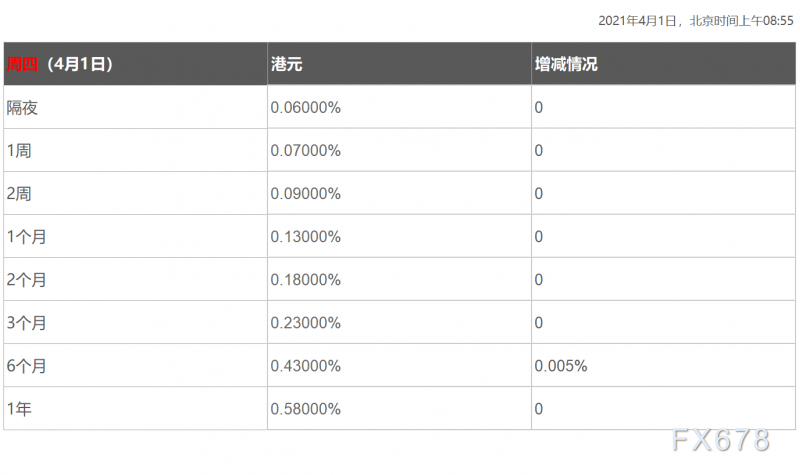
Task: Select the 港元 column header
Action: 286,64
